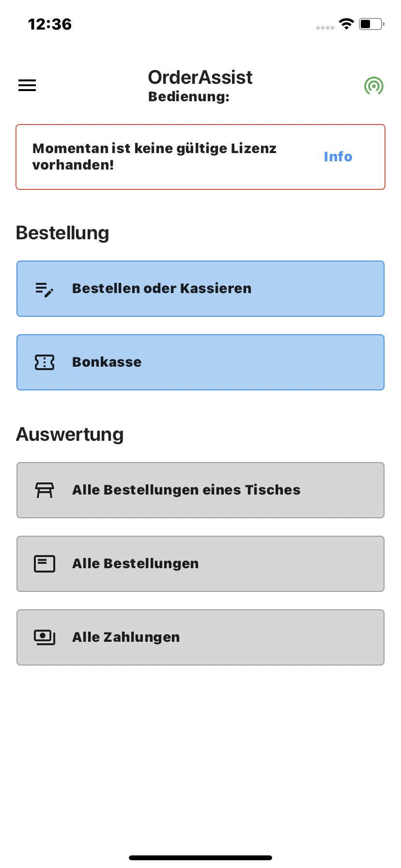Image resolution: width=401 pixels, height=868 pixels.
Task: Open the Bonkasse option
Action: 200,362
